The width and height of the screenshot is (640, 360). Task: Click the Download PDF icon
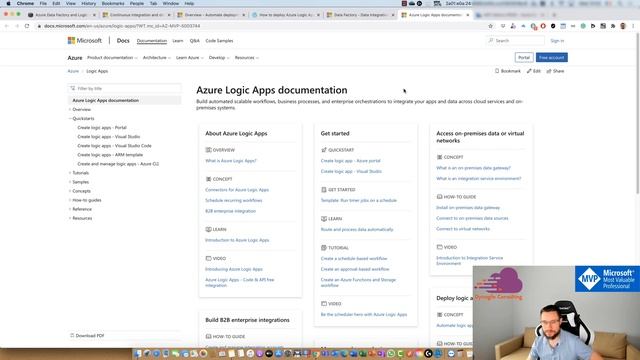point(72,336)
